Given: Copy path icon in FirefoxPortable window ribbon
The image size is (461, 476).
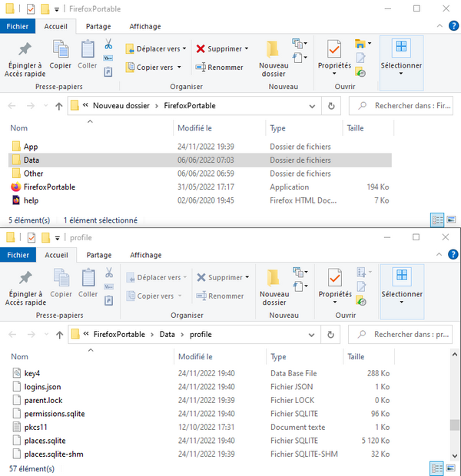Looking at the screenshot, I should click(x=108, y=58).
